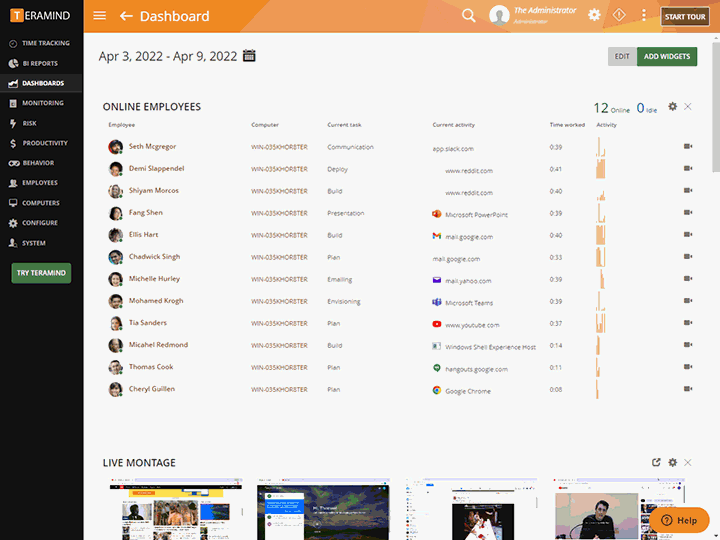Close the Online Employees widget
Screen dimensions: 720x540
pos(688,107)
